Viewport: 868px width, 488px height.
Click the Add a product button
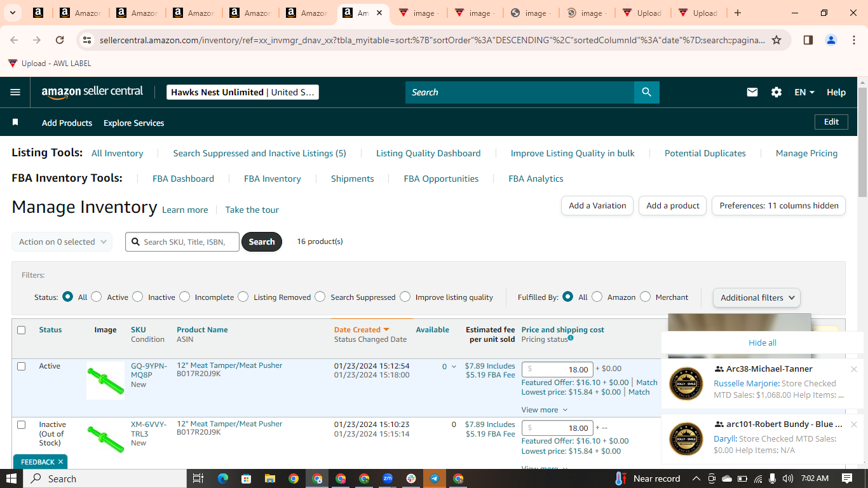(x=673, y=206)
